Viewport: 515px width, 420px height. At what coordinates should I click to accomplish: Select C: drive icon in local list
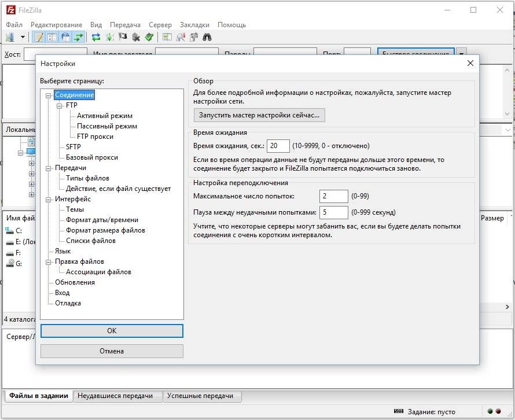click(9, 230)
